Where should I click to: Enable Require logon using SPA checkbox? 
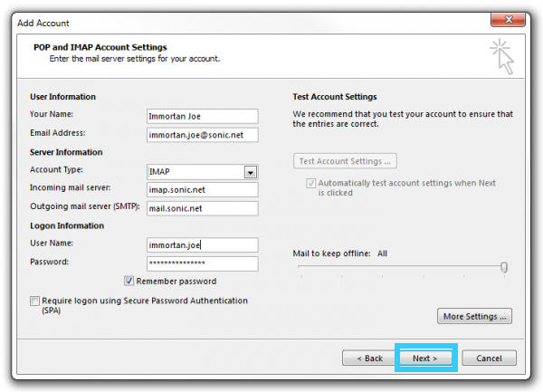(x=34, y=301)
